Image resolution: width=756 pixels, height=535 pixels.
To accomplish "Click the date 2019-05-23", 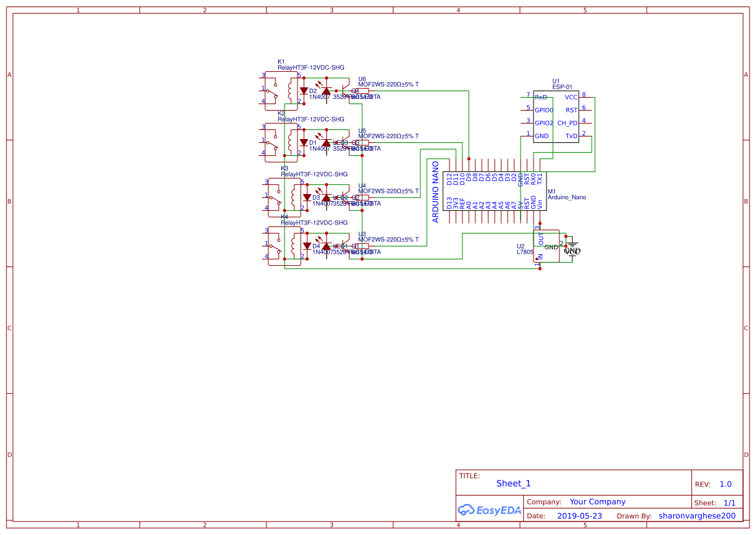I will tap(579, 516).
